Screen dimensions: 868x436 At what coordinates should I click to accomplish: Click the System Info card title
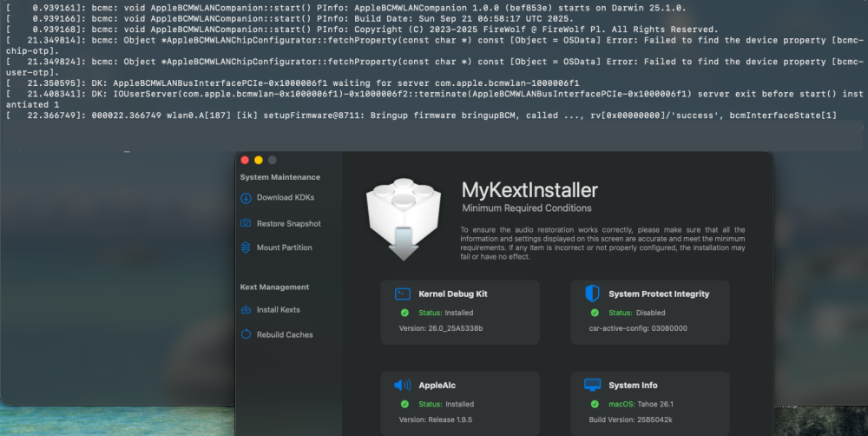coord(633,386)
